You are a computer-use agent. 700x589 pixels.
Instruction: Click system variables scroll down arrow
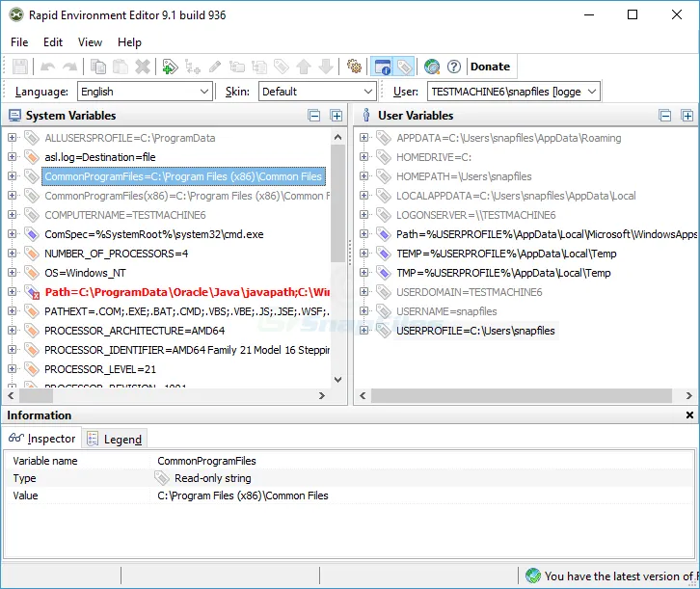[337, 380]
